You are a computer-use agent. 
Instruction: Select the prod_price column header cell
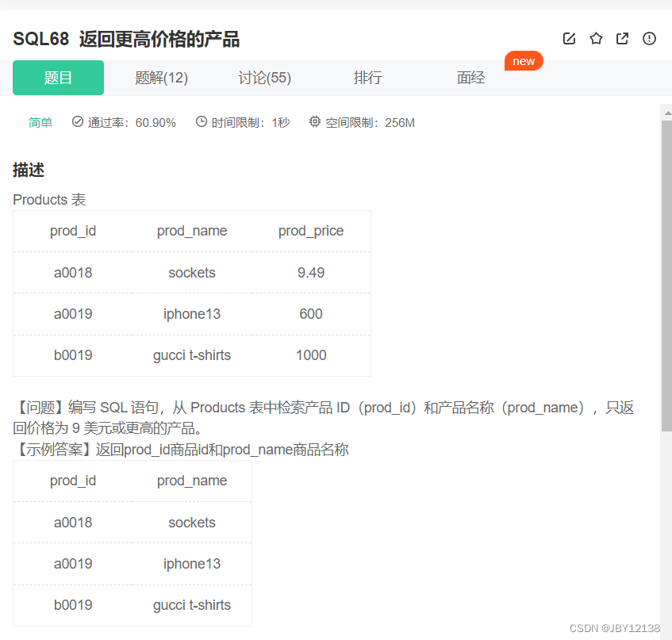tap(311, 231)
